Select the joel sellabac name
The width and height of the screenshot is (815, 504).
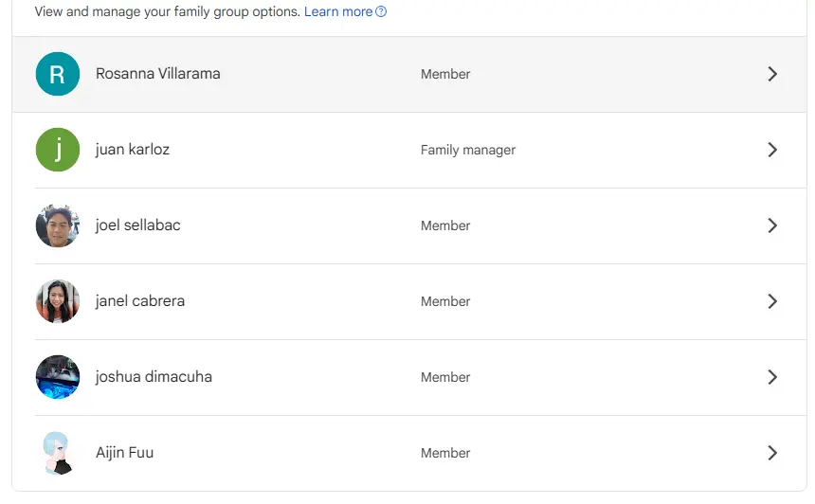click(x=137, y=225)
